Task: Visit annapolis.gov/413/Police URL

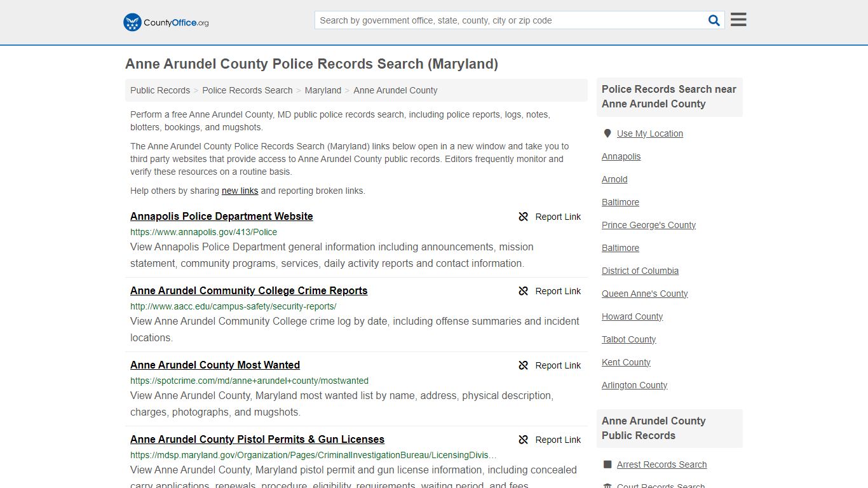Action: pos(203,232)
